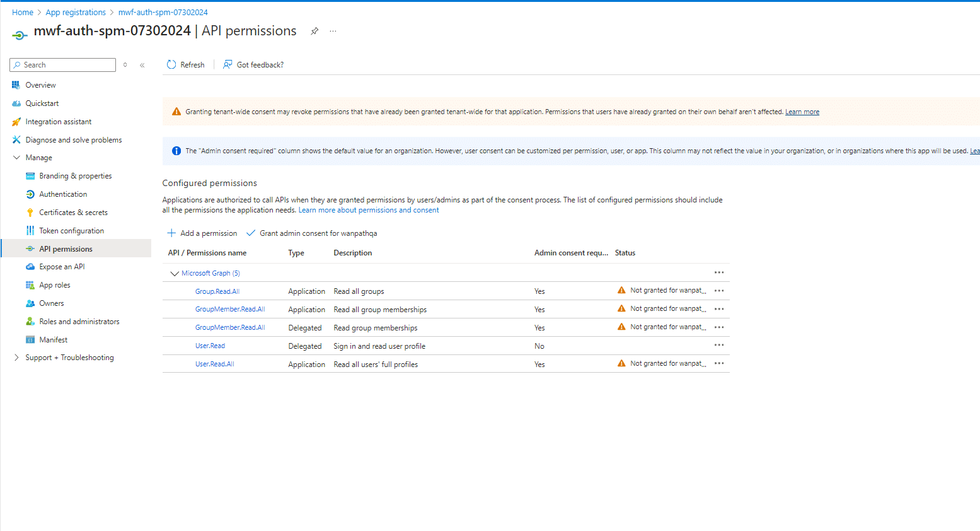The image size is (980, 531).
Task: Go to Expose an API page
Action: (x=62, y=267)
